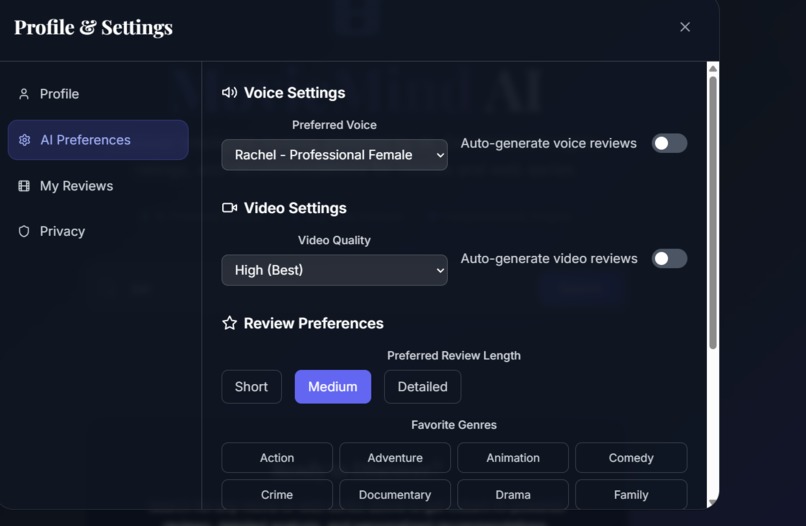Click the Video Settings heading

tap(295, 208)
